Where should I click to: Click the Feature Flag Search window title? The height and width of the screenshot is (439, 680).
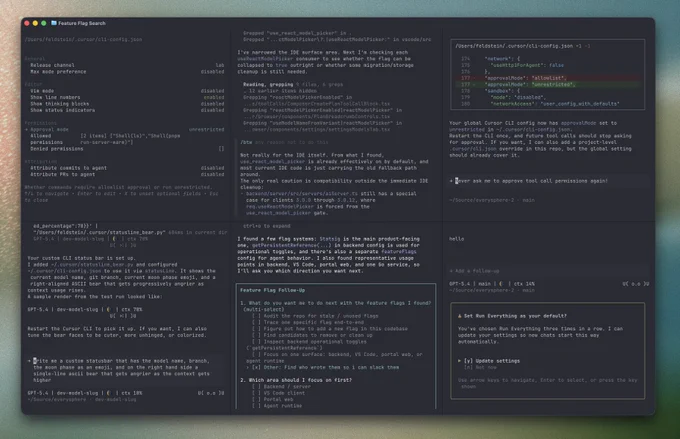tap(82, 23)
